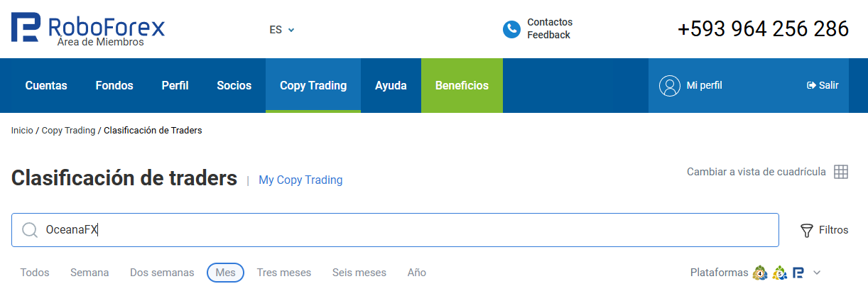This screenshot has height=301, width=868.
Task: Click the Salir logout icon
Action: 812,85
